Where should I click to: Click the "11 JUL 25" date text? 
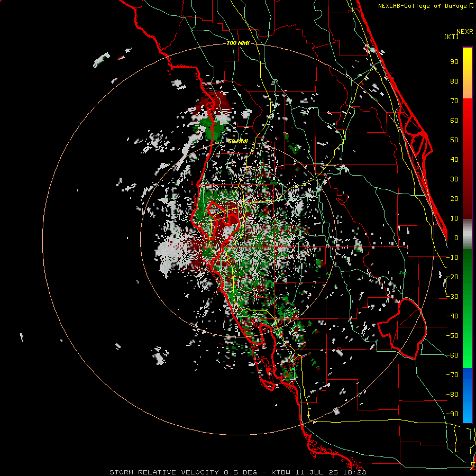pos(316,472)
